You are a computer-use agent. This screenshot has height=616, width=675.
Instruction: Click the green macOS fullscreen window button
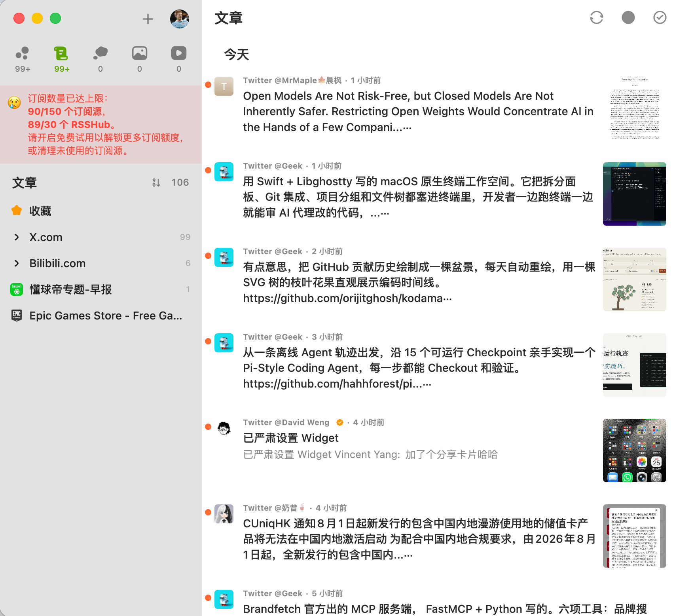point(55,18)
